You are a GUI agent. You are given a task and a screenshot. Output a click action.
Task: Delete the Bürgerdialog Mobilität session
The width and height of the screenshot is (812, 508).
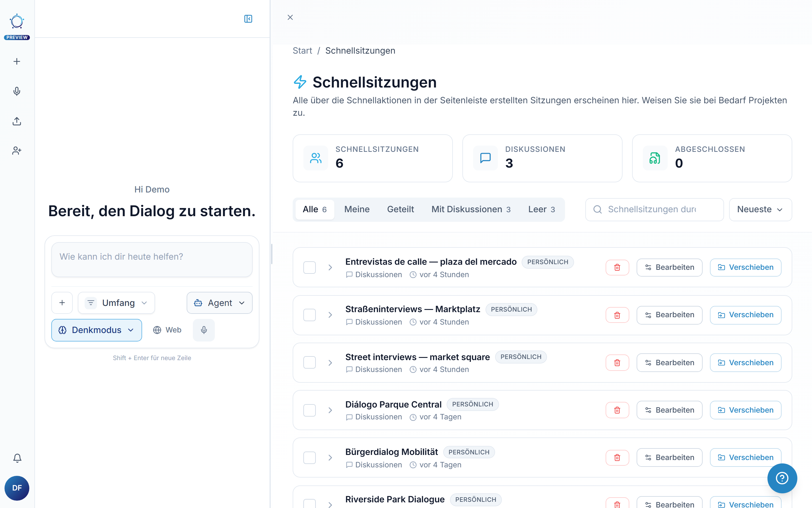[x=617, y=457]
